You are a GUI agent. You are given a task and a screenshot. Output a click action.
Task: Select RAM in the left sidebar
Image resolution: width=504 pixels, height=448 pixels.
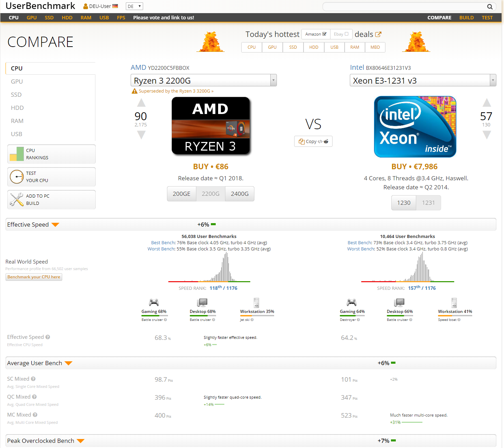coord(17,121)
